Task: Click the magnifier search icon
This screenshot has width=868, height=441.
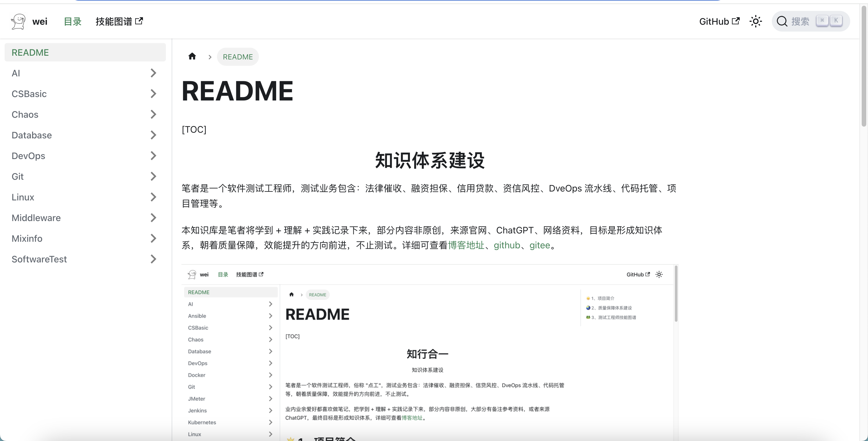Action: click(782, 22)
